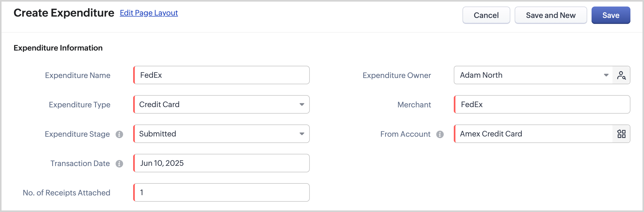This screenshot has width=644, height=212.
Task: Show info tooltip for Expenditure Stage
Action: 119,134
